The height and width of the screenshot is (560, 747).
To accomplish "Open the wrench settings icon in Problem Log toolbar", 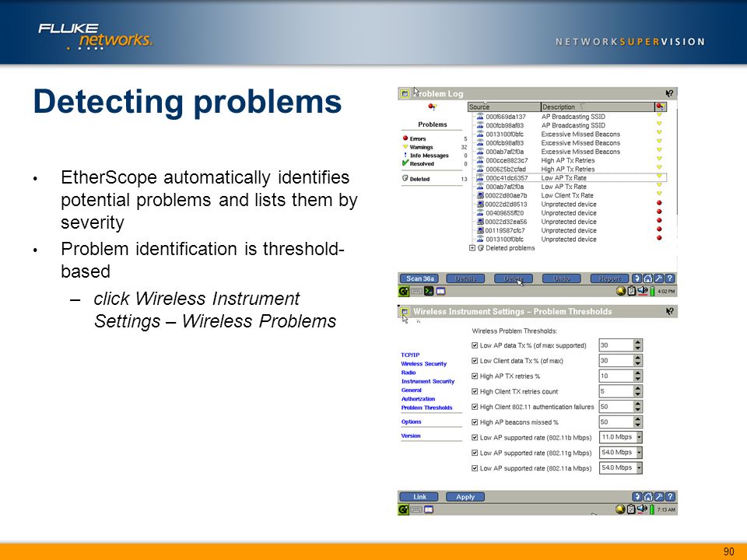I will tap(659, 278).
